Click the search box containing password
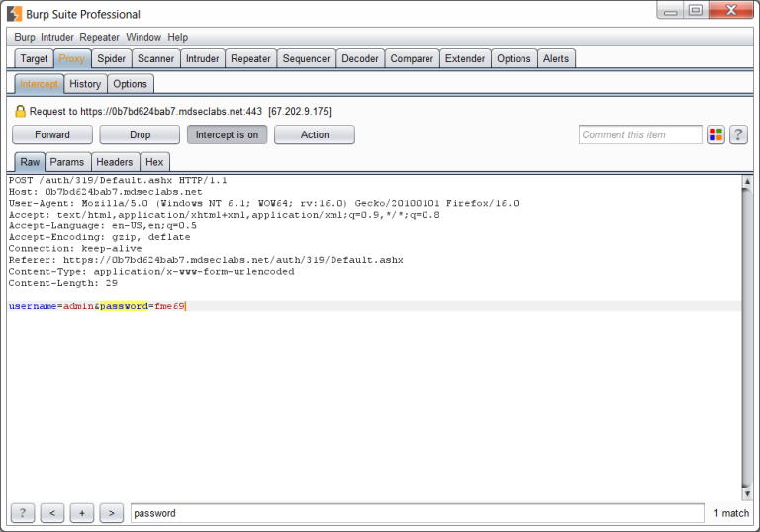The height and width of the screenshot is (532, 760). coord(416,513)
